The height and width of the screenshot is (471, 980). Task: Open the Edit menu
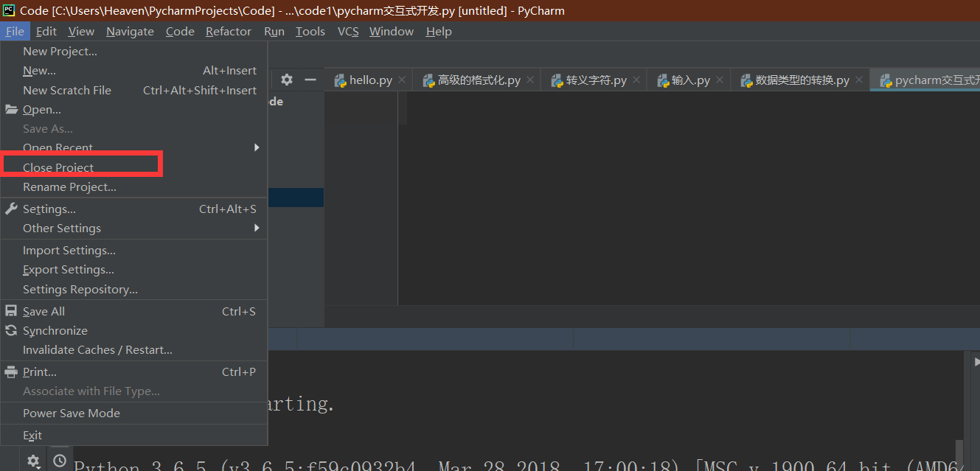click(46, 31)
